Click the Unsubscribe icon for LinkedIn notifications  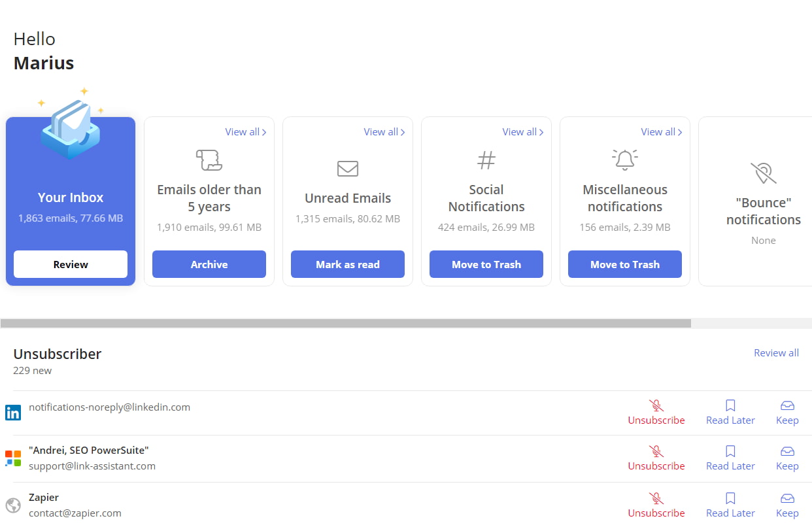click(656, 405)
